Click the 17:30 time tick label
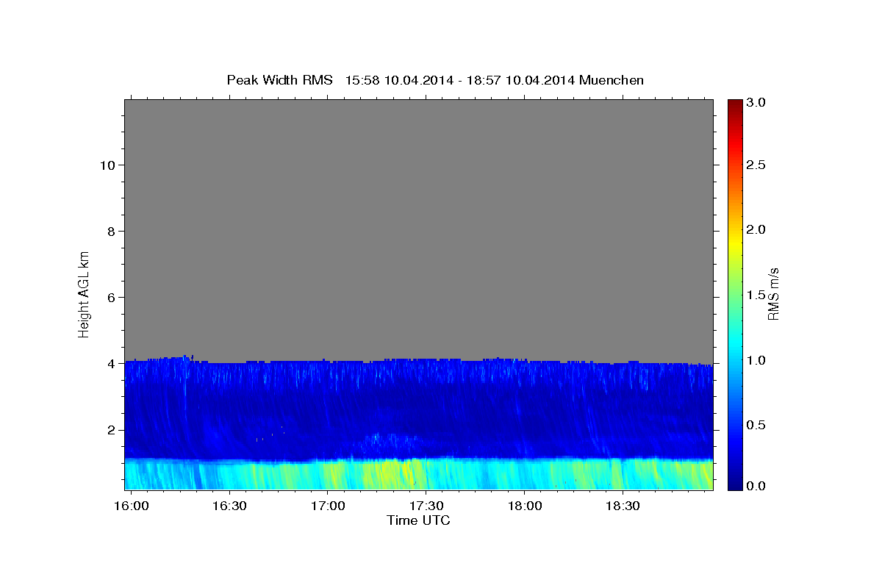Image resolution: width=882 pixels, height=588 pixels. pos(426,506)
